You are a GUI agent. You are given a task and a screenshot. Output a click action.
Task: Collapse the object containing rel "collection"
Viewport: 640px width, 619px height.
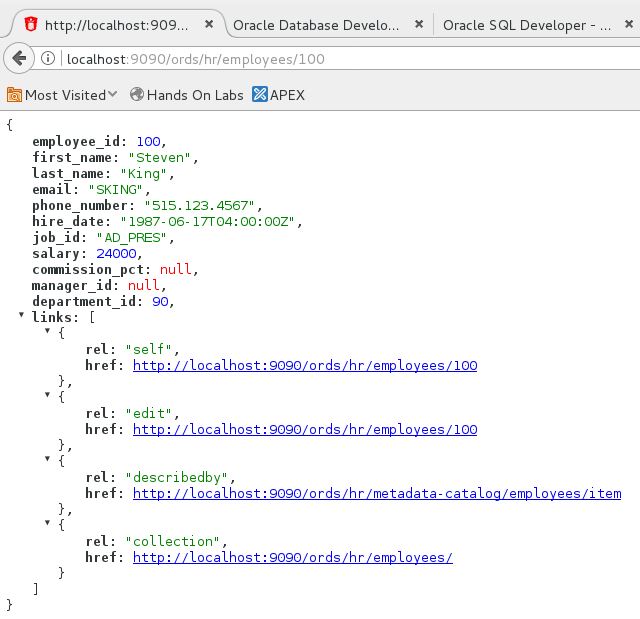[48, 524]
